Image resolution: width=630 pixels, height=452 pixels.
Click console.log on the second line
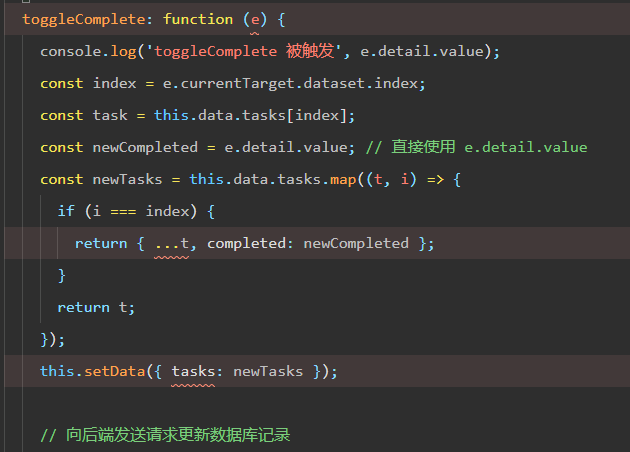coord(88,51)
